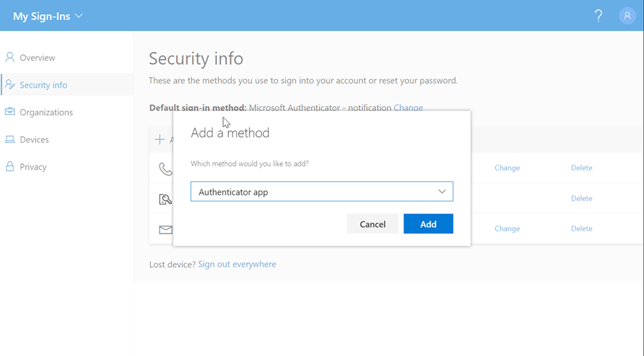Click the plus icon to add method
This screenshot has height=356, width=644.
tap(160, 140)
